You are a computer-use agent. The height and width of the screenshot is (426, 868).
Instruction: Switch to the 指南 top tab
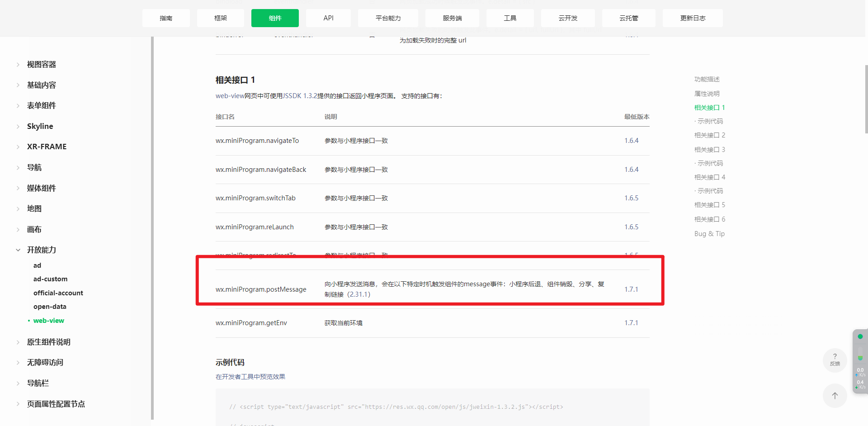166,18
